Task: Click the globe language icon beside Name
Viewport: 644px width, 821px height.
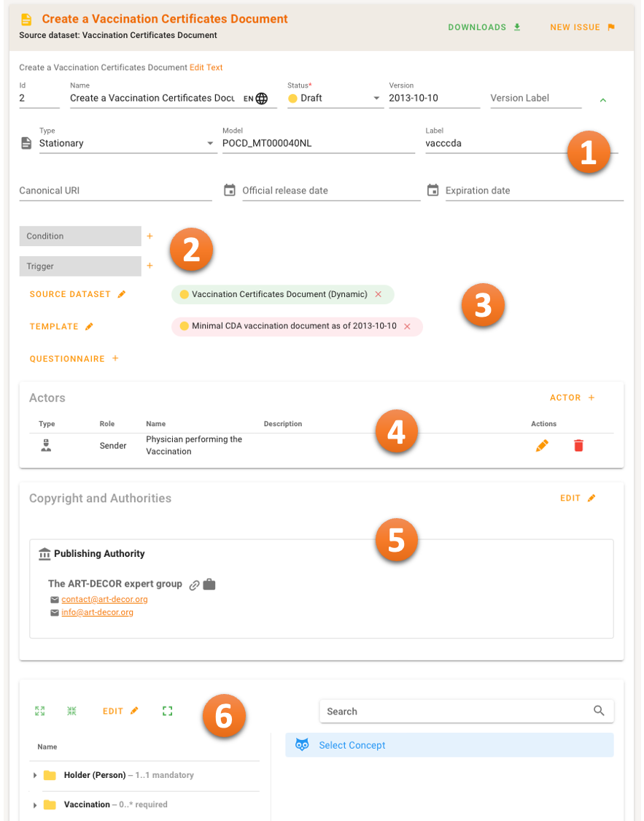Action: coord(262,99)
